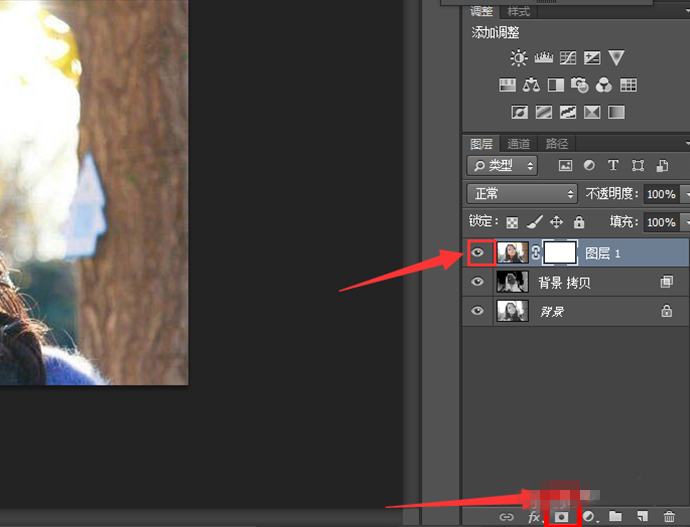This screenshot has width=690, height=527.
Task: Open the 正常 blend mode dropdown
Action: coord(521,194)
